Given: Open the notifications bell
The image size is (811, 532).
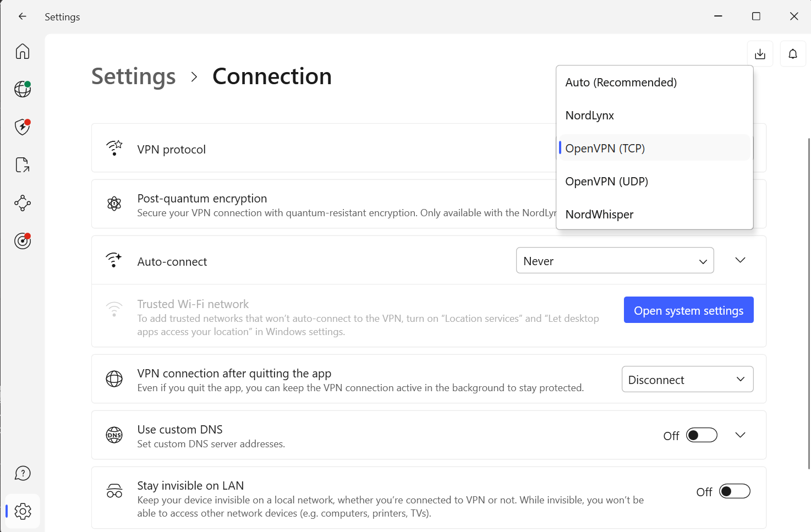Looking at the screenshot, I should click(792, 54).
